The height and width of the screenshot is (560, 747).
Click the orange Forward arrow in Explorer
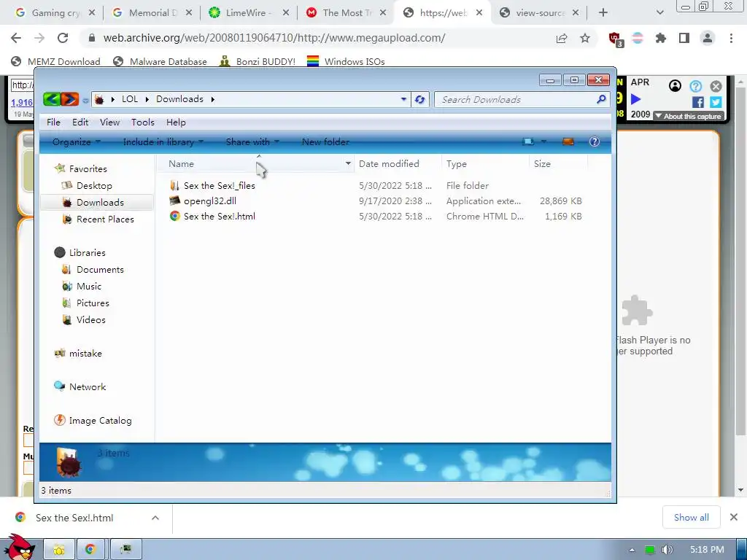(x=69, y=99)
